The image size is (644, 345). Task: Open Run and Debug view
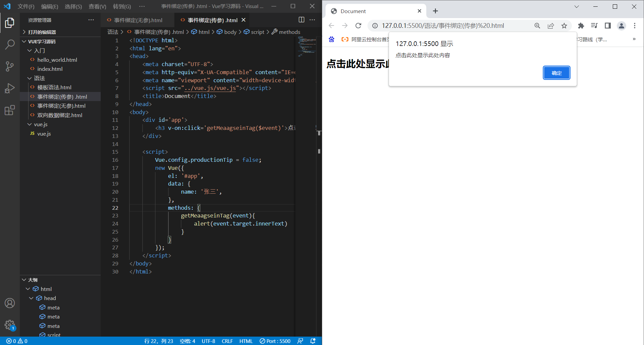[10, 88]
